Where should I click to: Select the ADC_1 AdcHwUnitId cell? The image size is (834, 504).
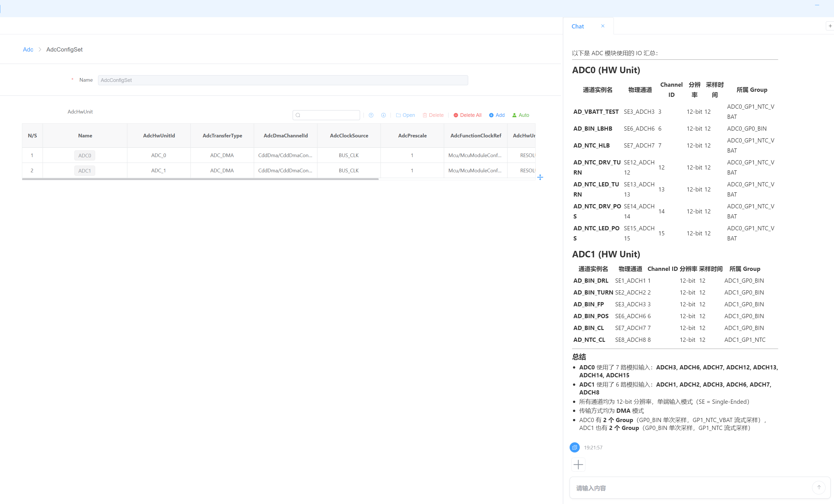tap(159, 171)
